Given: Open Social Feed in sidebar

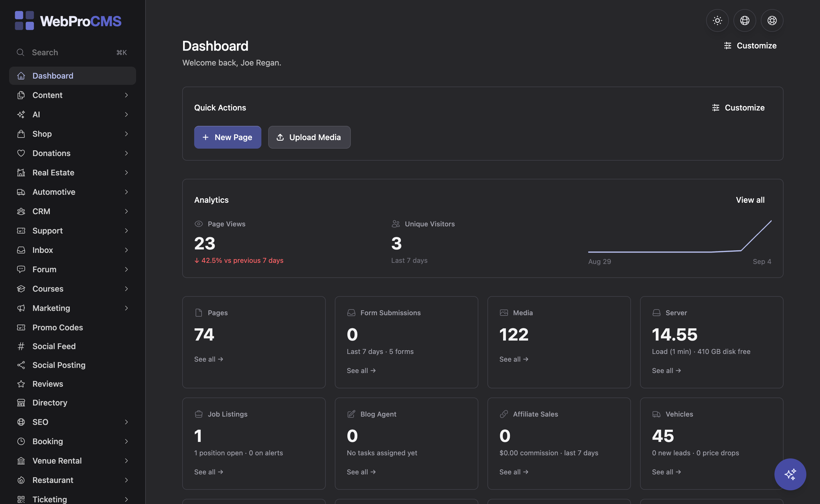Looking at the screenshot, I should click(x=72, y=346).
